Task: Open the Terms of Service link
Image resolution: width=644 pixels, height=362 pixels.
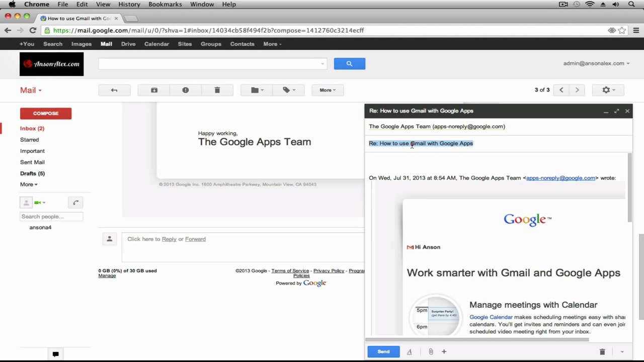Action: pos(290,271)
